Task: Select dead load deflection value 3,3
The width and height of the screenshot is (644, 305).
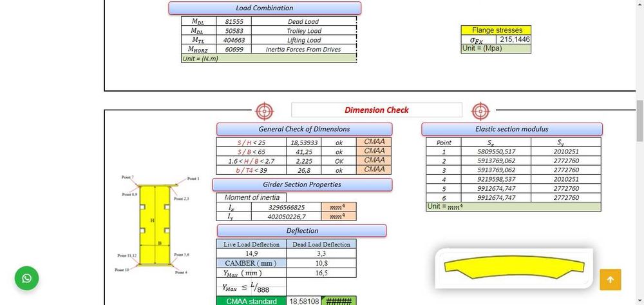Action: click(321, 253)
